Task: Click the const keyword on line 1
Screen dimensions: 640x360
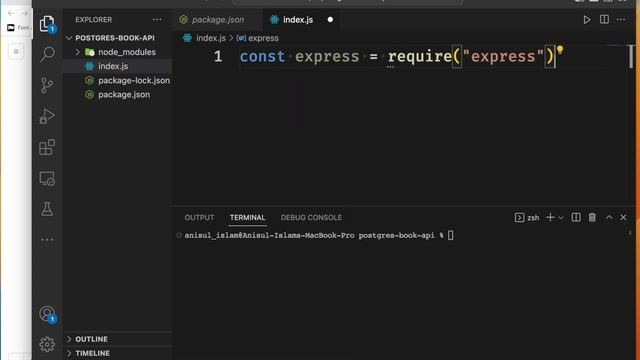Action: coord(262,56)
